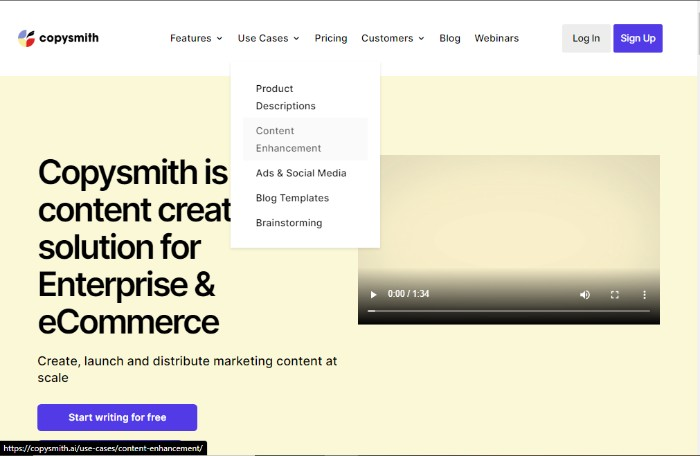Mute the video using speaker icon
This screenshot has width=700, height=456.
[585, 294]
